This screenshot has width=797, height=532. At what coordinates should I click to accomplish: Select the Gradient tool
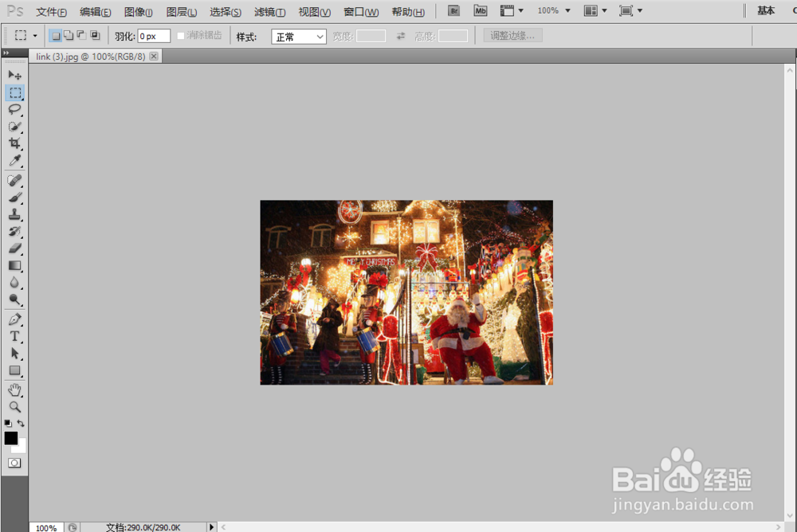(14, 266)
